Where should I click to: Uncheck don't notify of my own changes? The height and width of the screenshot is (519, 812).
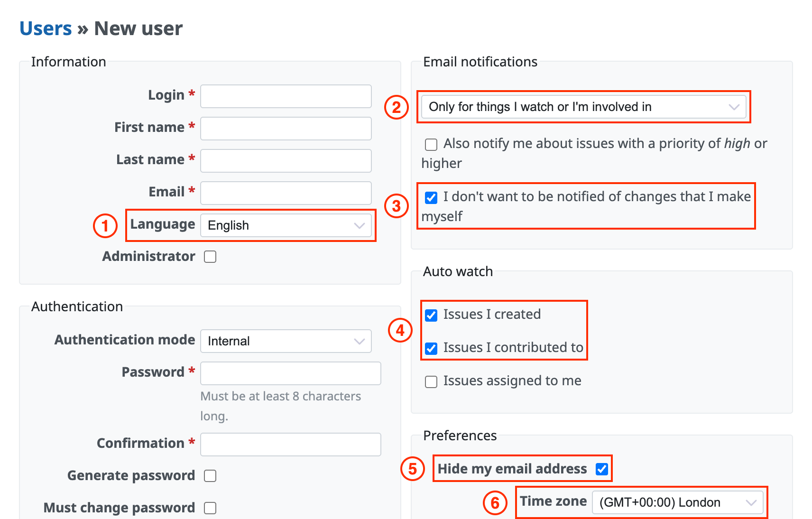[431, 197]
